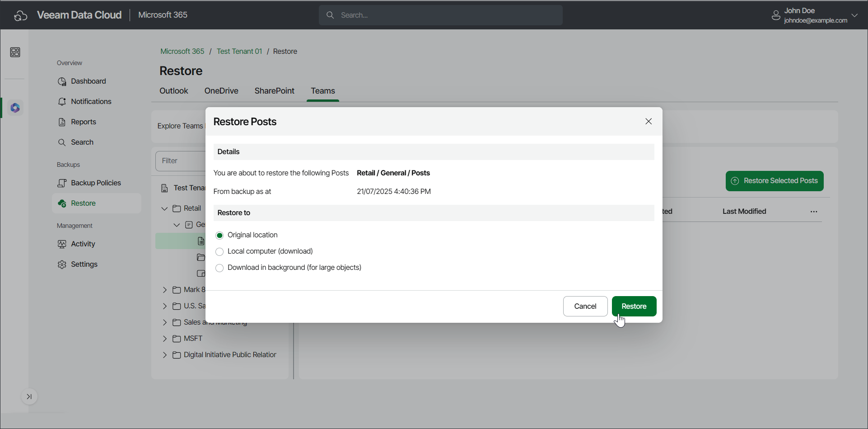Expand the U.S. Sales team node
This screenshot has height=429, width=868.
click(x=164, y=306)
